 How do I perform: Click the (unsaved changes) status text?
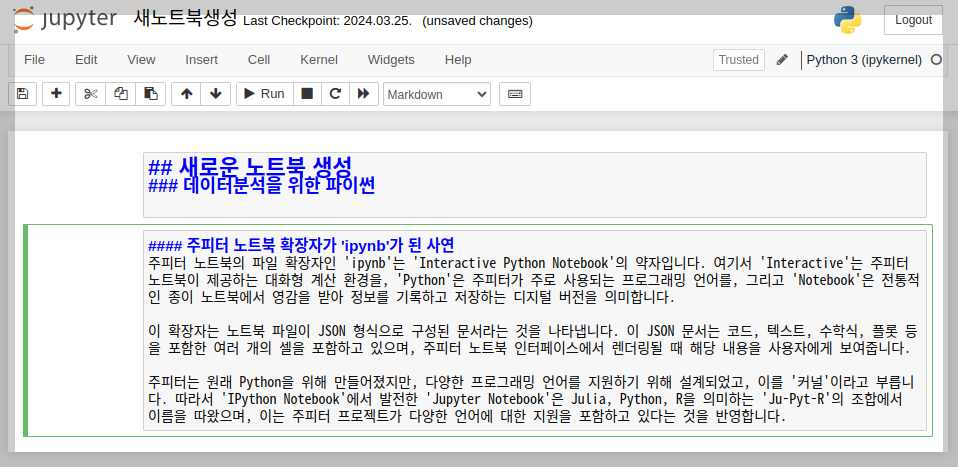pyautogui.click(x=477, y=21)
